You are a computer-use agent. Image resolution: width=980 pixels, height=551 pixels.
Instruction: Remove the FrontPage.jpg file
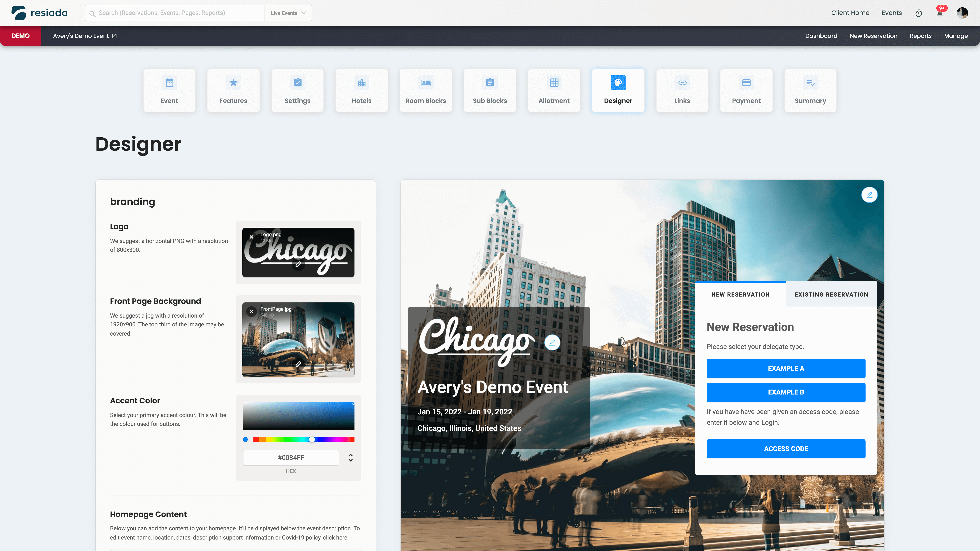click(x=251, y=311)
